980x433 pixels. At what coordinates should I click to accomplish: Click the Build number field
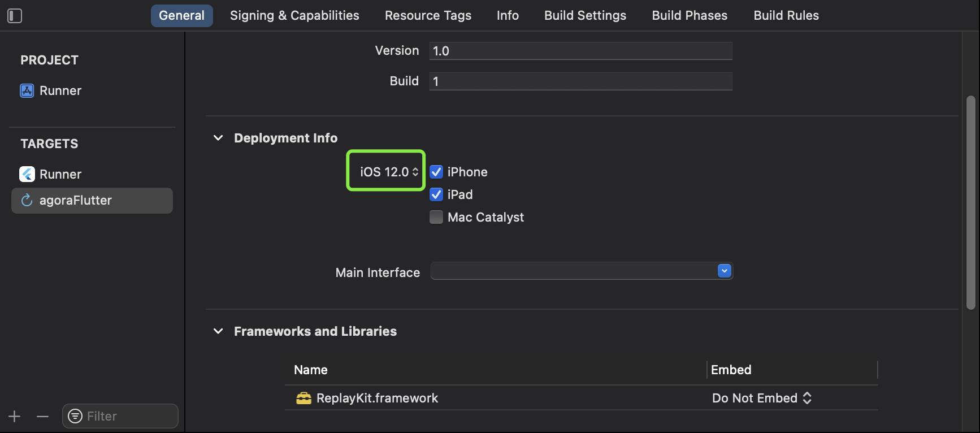pos(581,81)
